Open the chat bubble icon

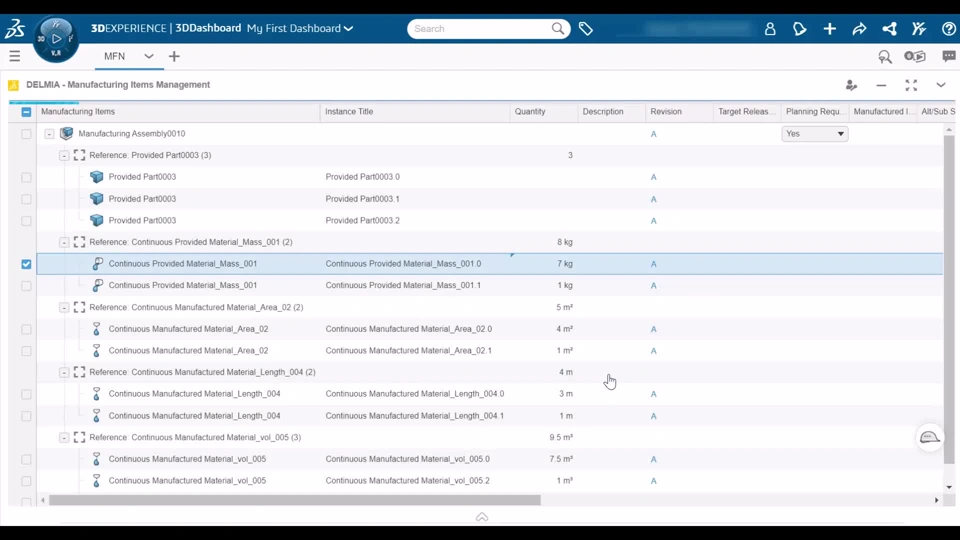(948, 56)
